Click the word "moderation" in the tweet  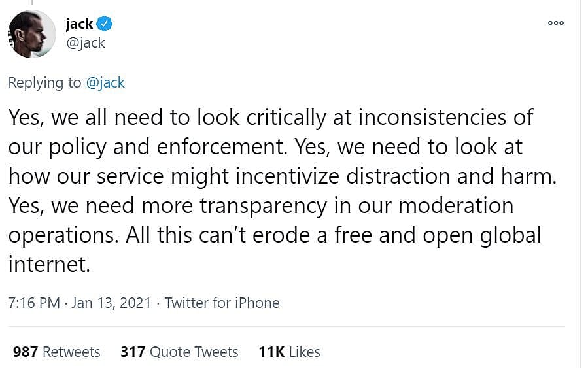pyautogui.click(x=456, y=206)
